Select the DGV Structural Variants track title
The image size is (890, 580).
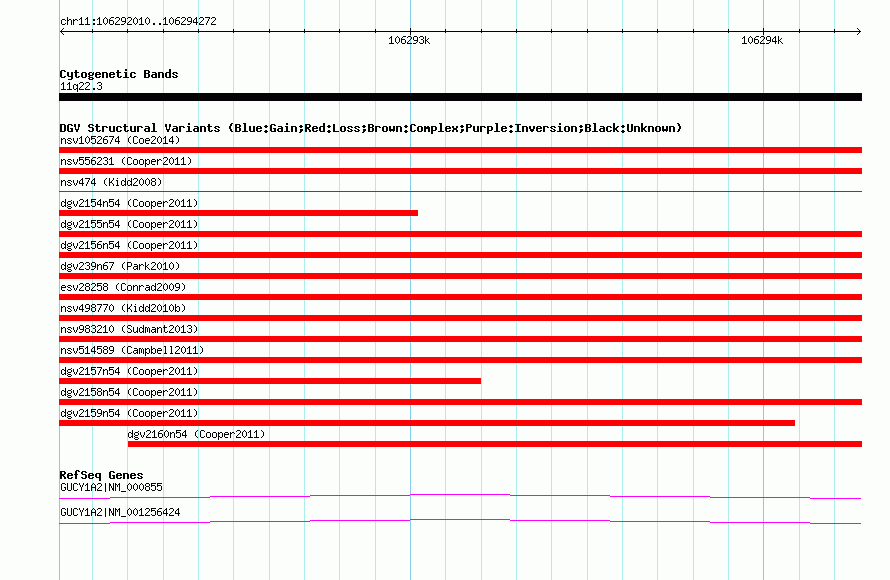click(x=371, y=128)
